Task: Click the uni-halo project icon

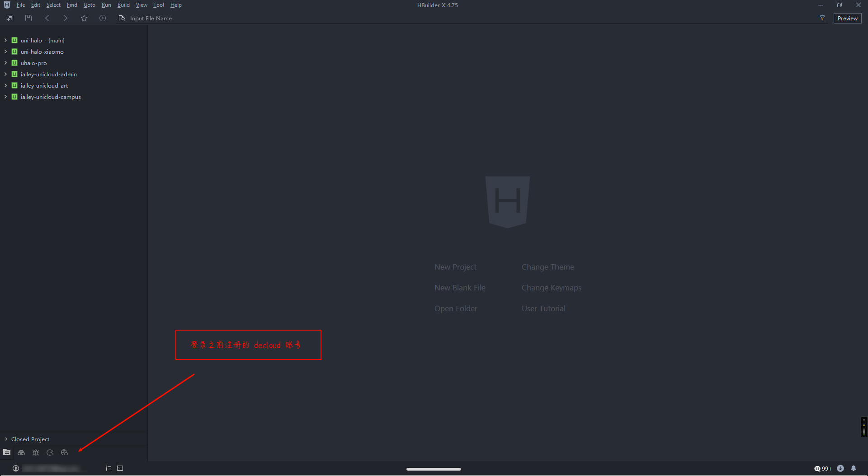Action: tap(14, 40)
